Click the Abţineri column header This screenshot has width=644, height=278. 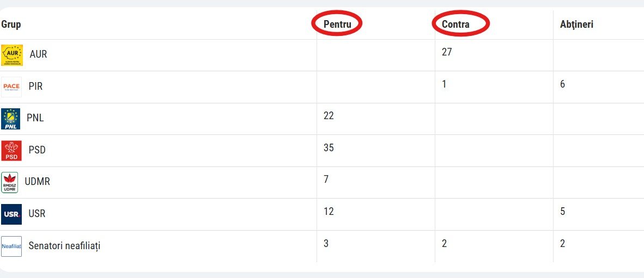click(576, 24)
